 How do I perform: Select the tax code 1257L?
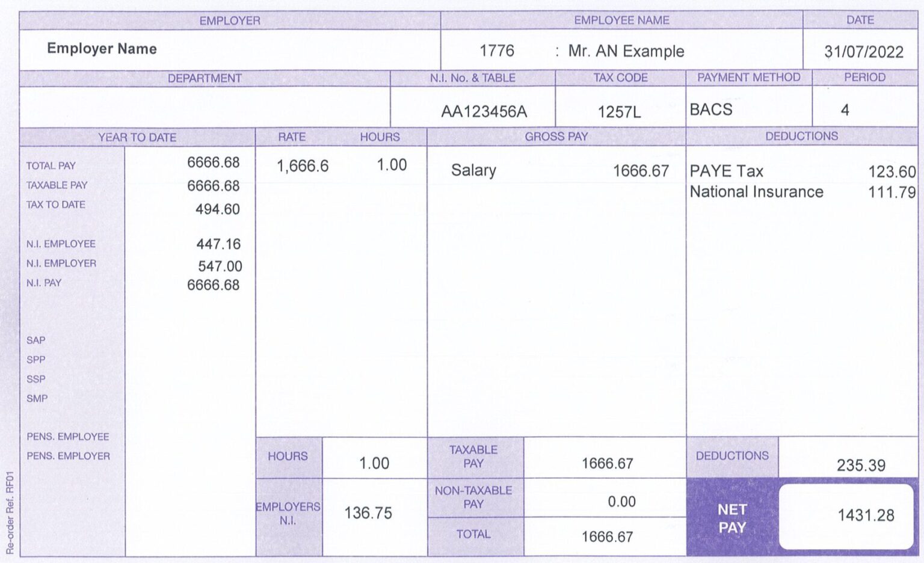pyautogui.click(x=620, y=111)
